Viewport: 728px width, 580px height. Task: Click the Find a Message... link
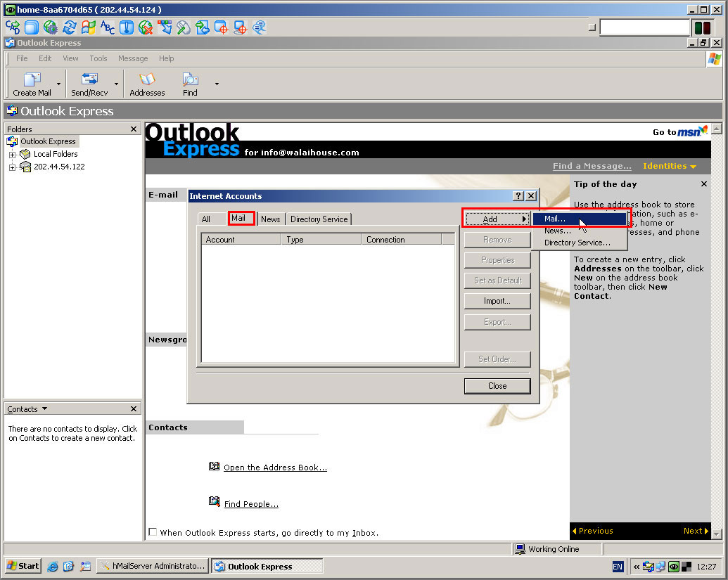tap(592, 166)
